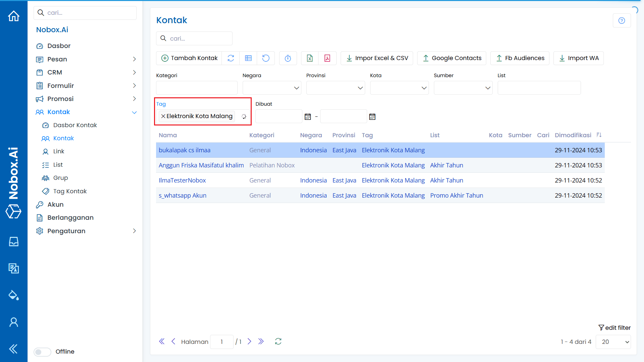The image size is (644, 362).
Task: Open the inbox icon in the blue sidebar
Action: [13, 242]
